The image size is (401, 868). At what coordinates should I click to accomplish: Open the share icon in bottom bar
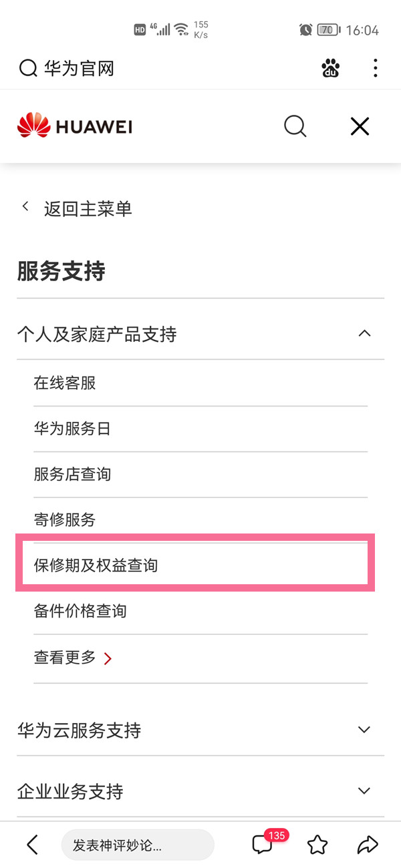[364, 845]
